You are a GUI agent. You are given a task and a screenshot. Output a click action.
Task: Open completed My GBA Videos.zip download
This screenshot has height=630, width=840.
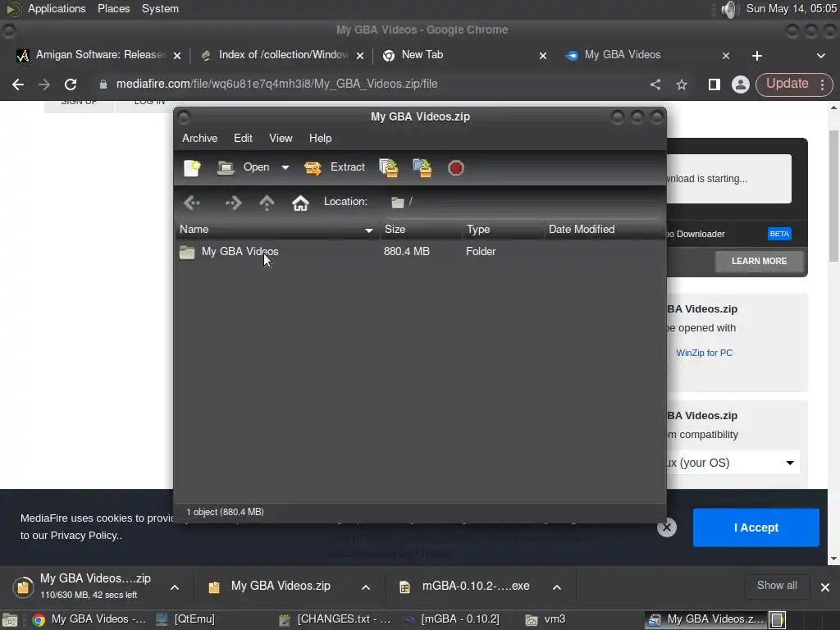click(x=281, y=587)
